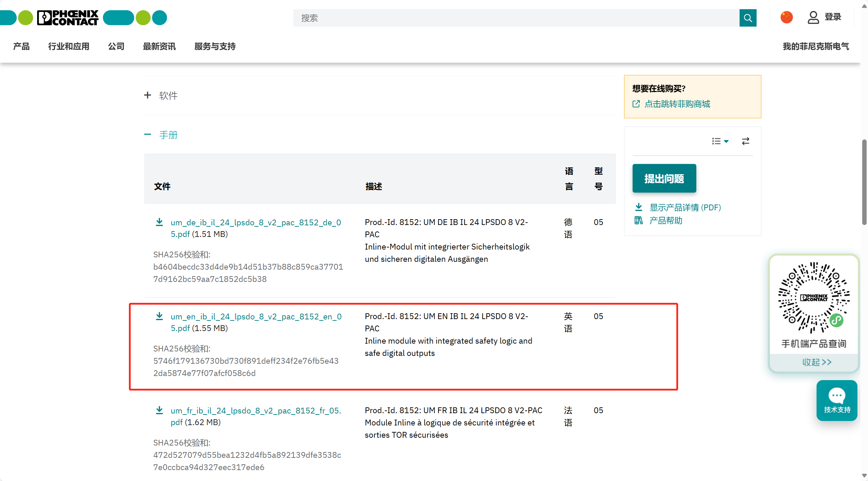Screen dimensions: 868x481
Task: Click the compare arrows icon
Action: coord(746,141)
